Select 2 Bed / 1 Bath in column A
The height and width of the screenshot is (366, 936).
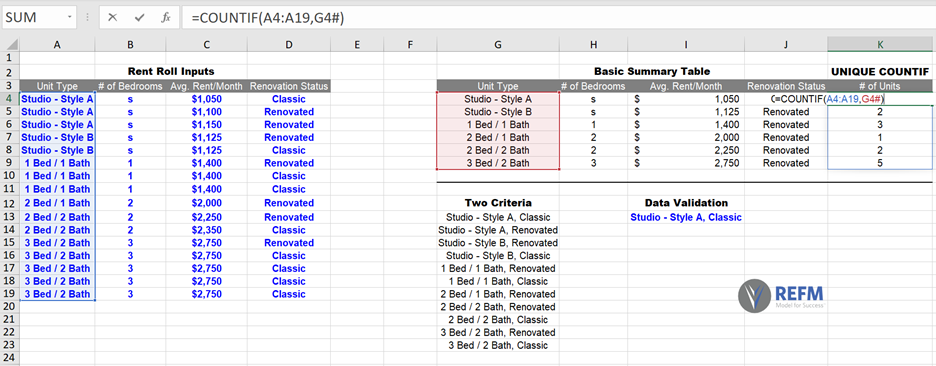(x=57, y=203)
